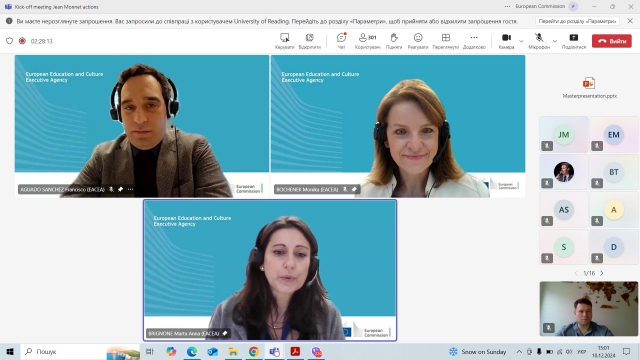Unpin the BRIGNONE Marta Anna video

click(x=225, y=333)
